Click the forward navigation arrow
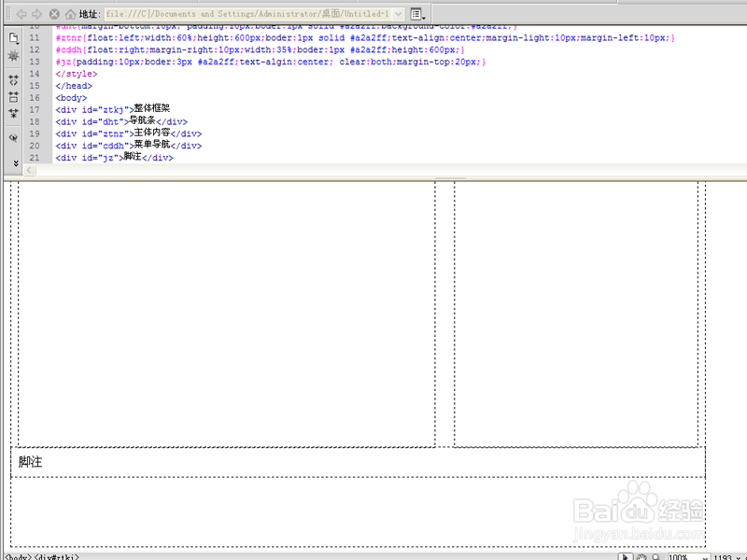This screenshot has height=560, width=747. 37,14
